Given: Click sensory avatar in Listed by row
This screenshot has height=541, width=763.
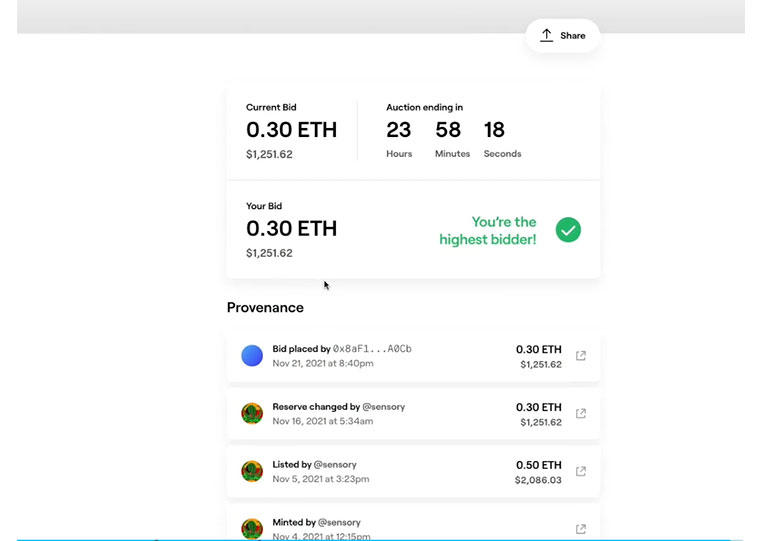Looking at the screenshot, I should pos(252,471).
